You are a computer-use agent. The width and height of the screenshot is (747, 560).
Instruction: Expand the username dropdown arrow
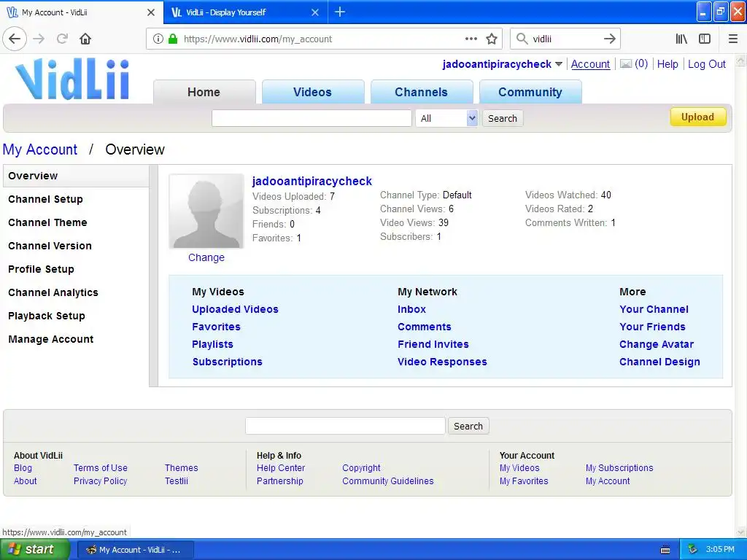coord(559,64)
